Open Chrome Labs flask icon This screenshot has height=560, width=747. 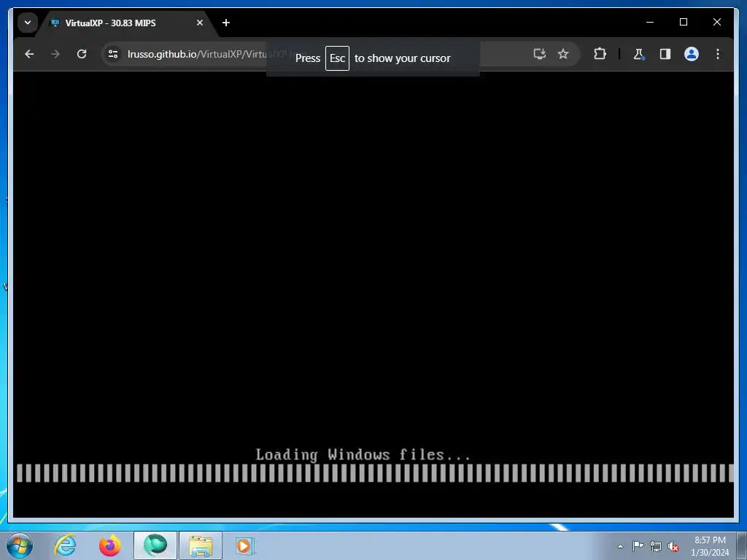coord(638,54)
